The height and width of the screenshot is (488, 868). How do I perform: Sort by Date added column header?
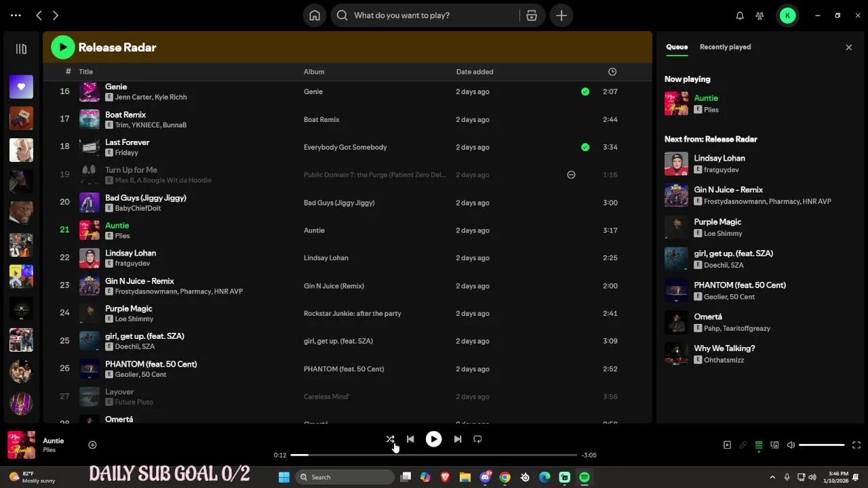coord(475,71)
